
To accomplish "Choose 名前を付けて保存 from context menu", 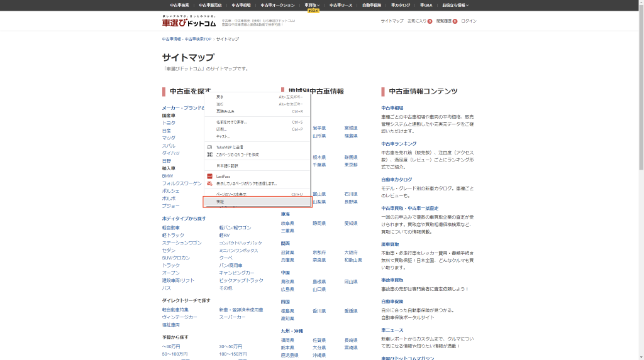I will (x=257, y=123).
